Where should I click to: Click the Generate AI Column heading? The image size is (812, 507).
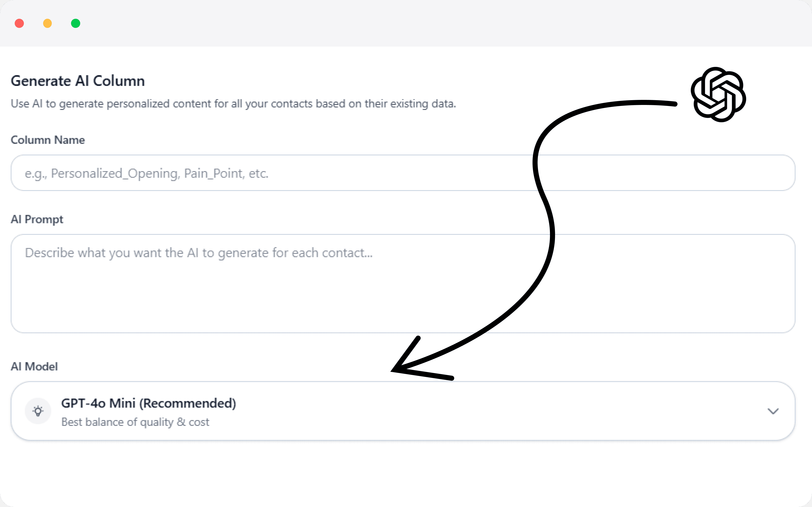78,80
